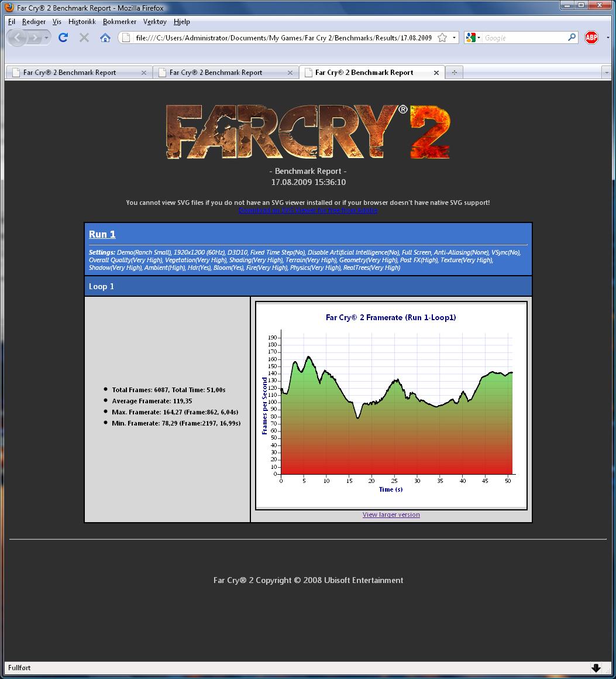The image size is (616, 679).
Task: Click the file URL address field
Action: tap(284, 37)
